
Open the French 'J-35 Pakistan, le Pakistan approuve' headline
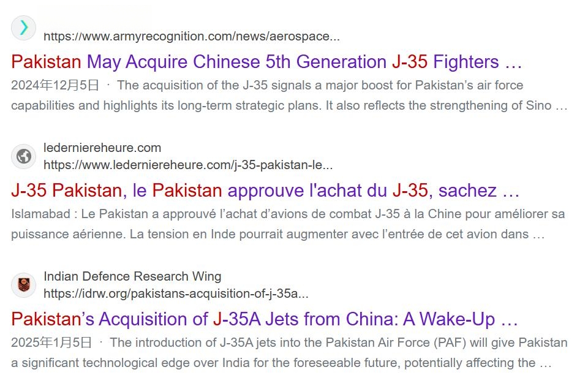coord(265,190)
